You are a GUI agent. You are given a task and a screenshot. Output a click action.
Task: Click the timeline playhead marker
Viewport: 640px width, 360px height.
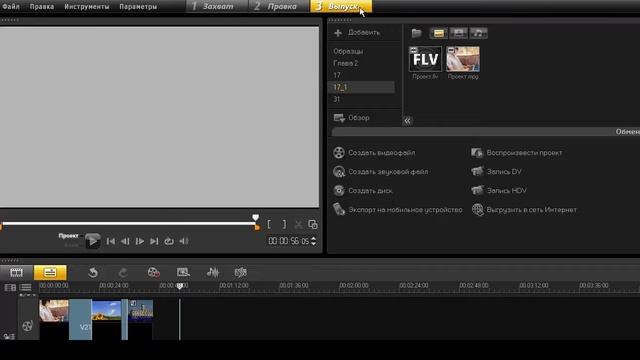click(x=180, y=287)
